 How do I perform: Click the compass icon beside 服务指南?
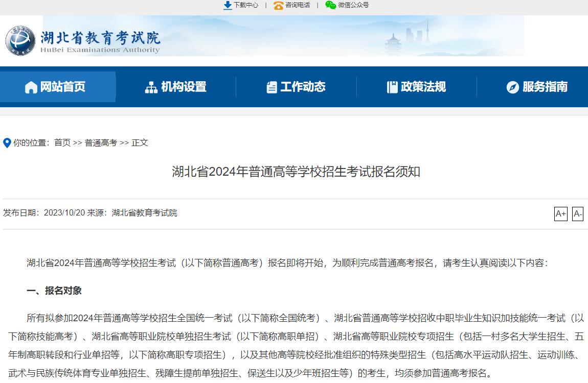click(x=512, y=87)
